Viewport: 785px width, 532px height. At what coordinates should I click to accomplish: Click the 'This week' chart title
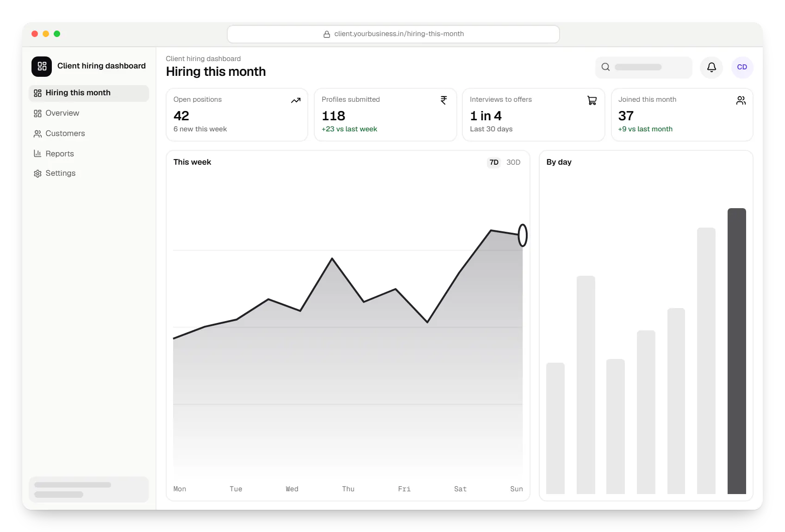pos(192,162)
